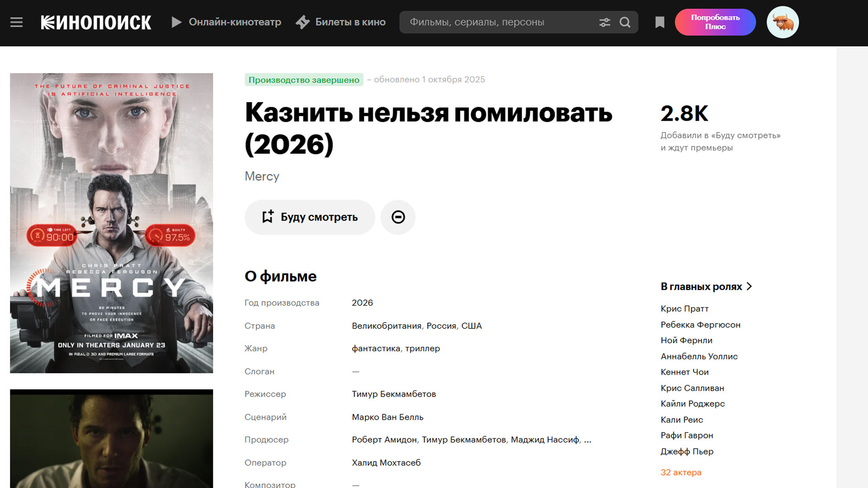Open country link США
The image size is (868, 488).
(x=472, y=326)
